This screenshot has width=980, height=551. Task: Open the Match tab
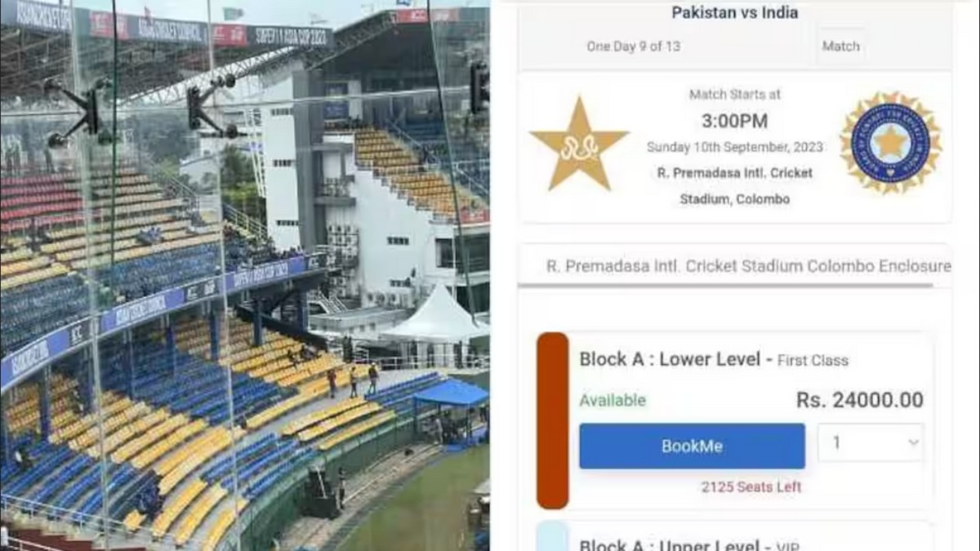tap(840, 47)
